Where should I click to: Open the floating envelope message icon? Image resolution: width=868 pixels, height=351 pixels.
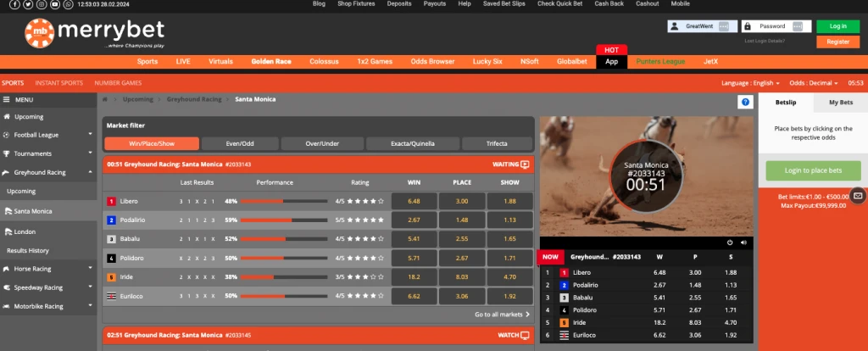pos(858,196)
